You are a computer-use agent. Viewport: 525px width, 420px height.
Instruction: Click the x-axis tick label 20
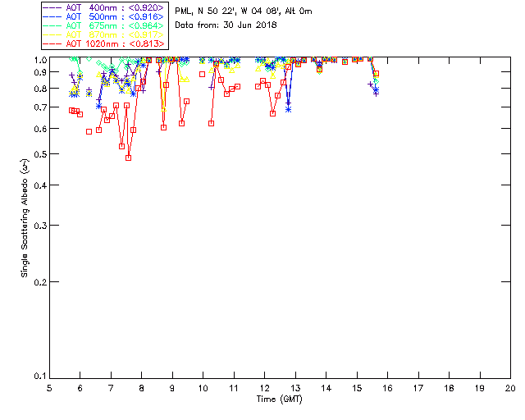click(x=510, y=387)
